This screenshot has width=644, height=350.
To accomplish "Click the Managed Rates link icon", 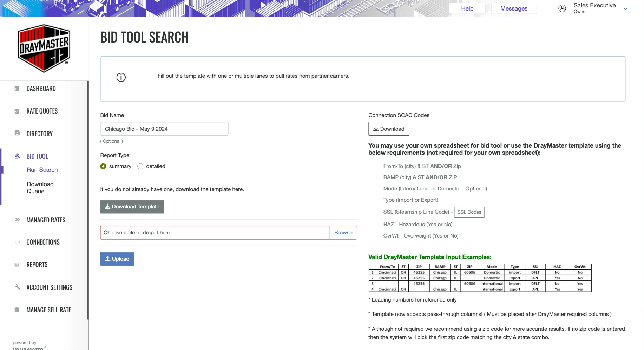I will pos(17,220).
